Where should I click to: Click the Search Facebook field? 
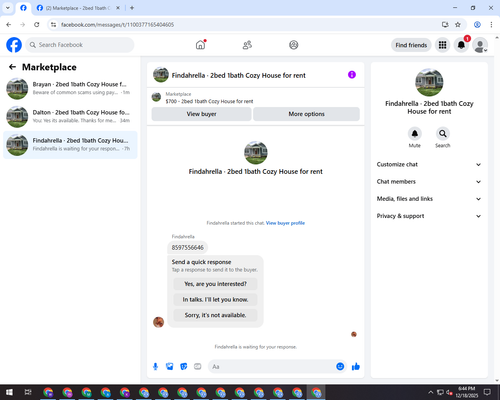[x=80, y=45]
